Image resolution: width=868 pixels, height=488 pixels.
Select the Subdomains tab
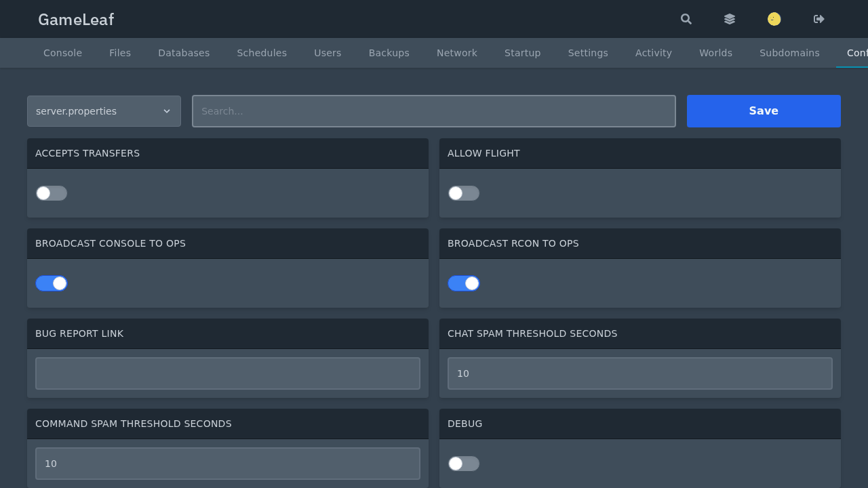[789, 53]
